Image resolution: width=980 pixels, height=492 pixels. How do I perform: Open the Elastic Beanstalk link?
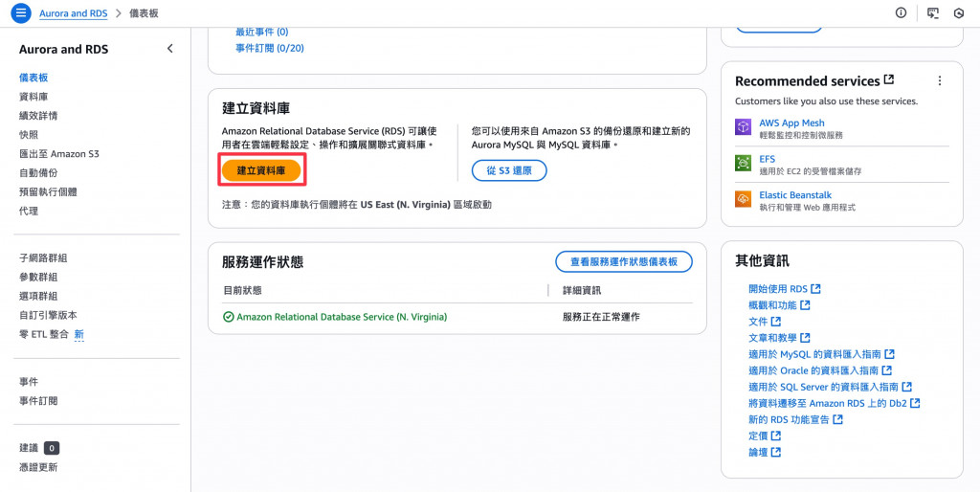(x=795, y=195)
